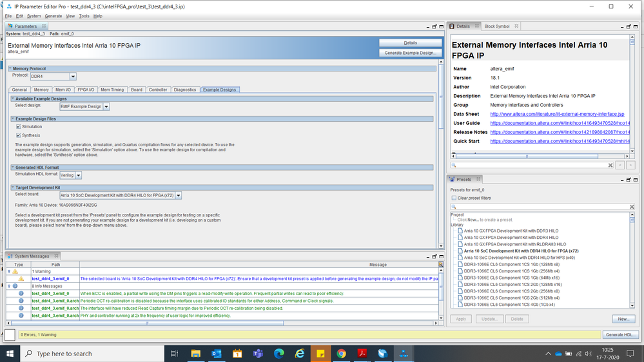Open the Protocol DDR4 dropdown
Image resolution: width=644 pixels, height=362 pixels.
[x=73, y=77]
